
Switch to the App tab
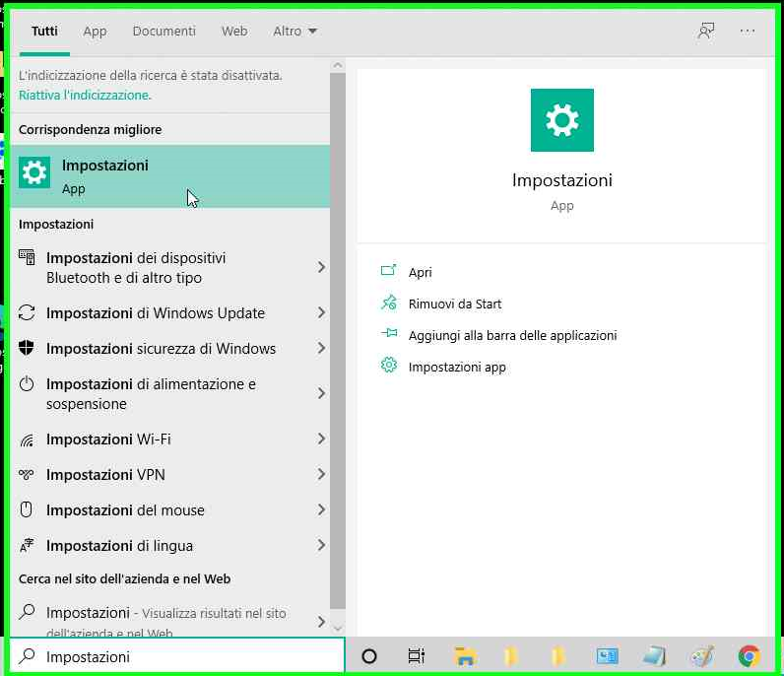click(x=95, y=31)
